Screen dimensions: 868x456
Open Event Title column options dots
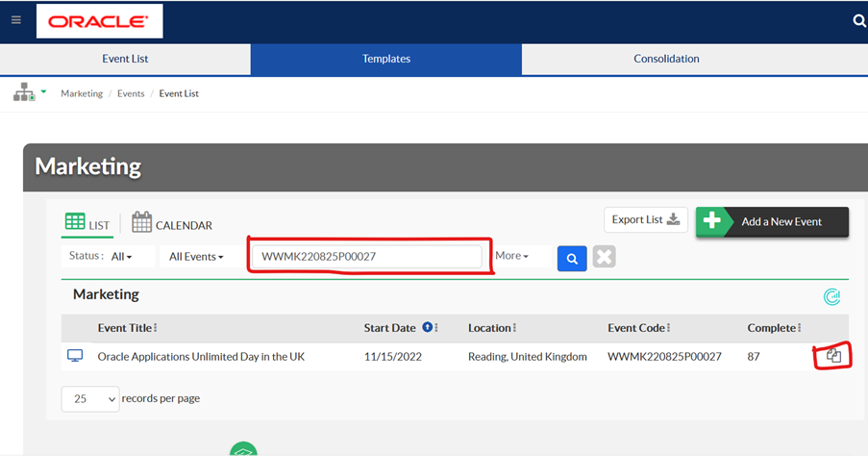pyautogui.click(x=156, y=328)
